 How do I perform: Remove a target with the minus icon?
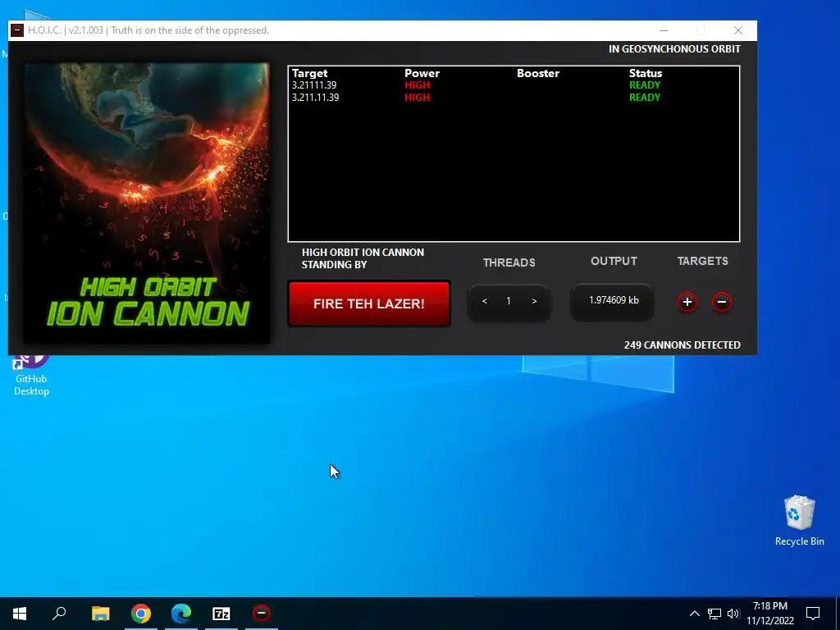tap(721, 302)
